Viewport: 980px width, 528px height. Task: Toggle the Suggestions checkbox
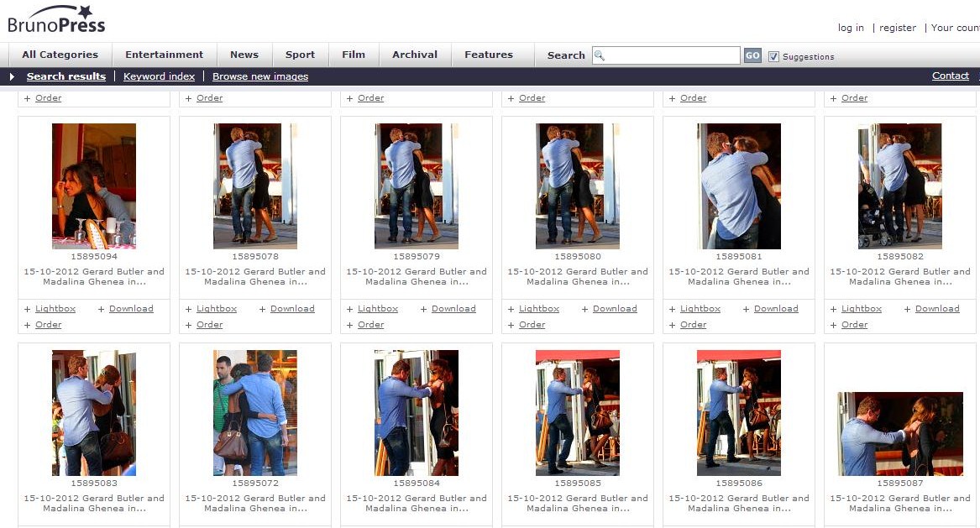coord(773,56)
